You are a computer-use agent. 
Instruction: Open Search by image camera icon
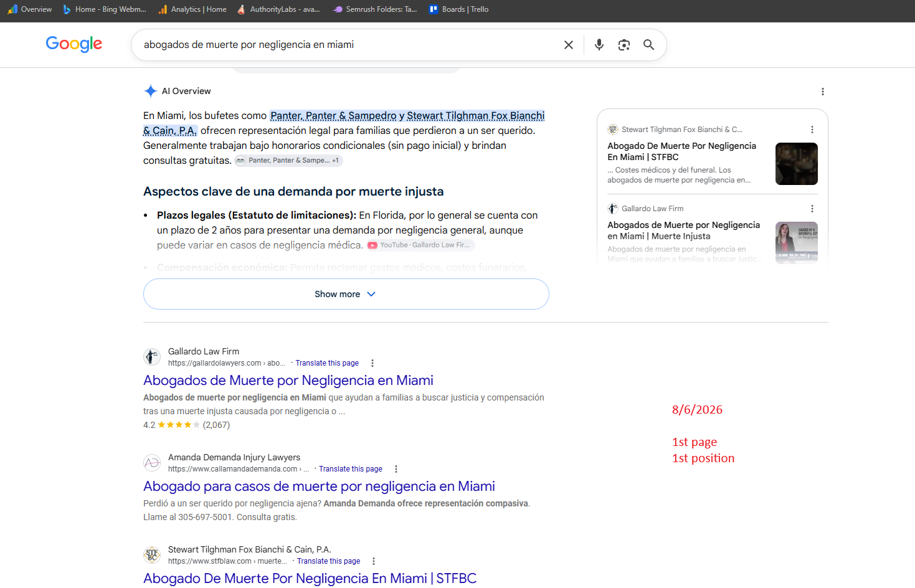624,45
